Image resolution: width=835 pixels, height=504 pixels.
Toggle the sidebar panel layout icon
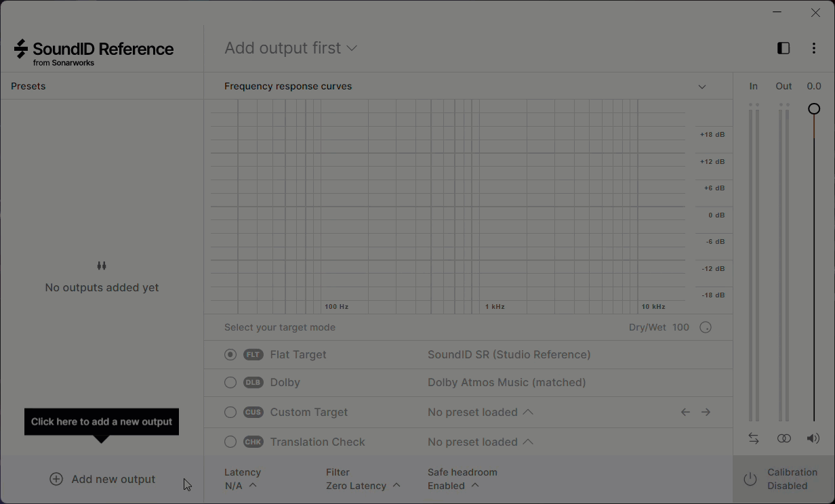coord(783,48)
